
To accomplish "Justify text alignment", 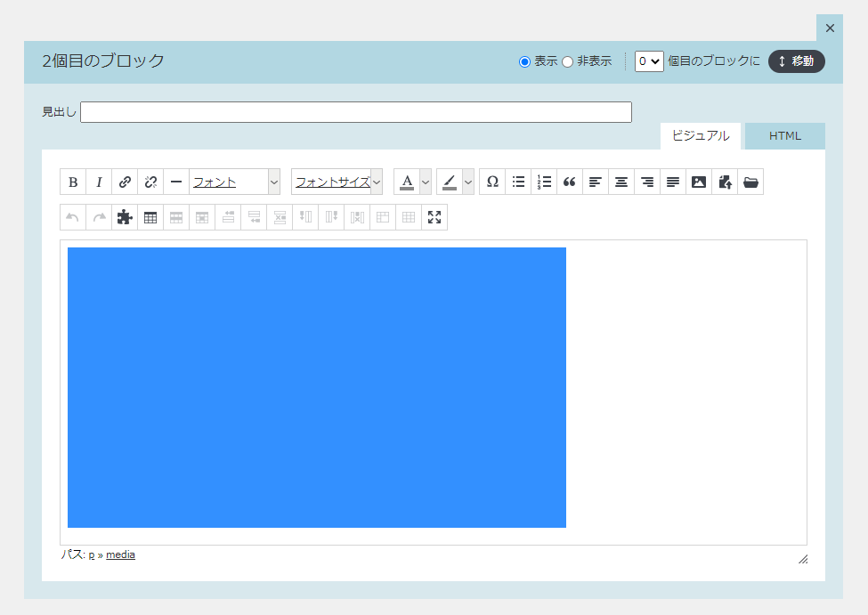I will click(673, 182).
